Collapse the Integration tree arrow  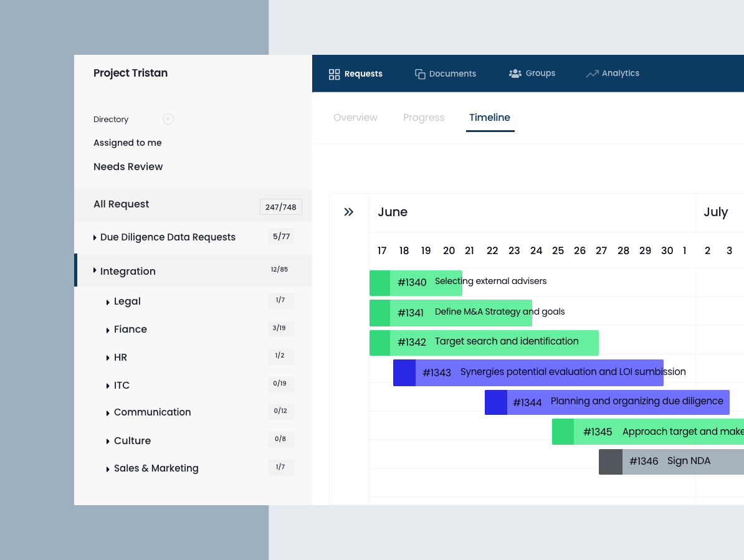(x=95, y=270)
